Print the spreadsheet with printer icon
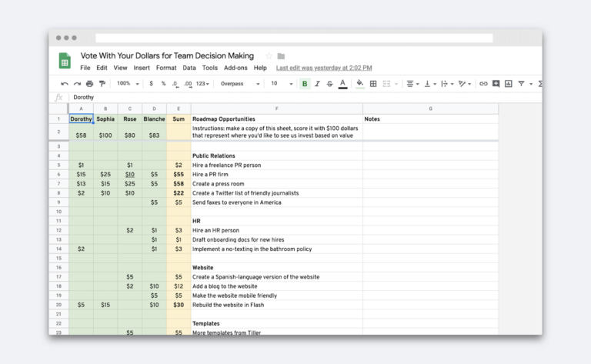 click(89, 84)
